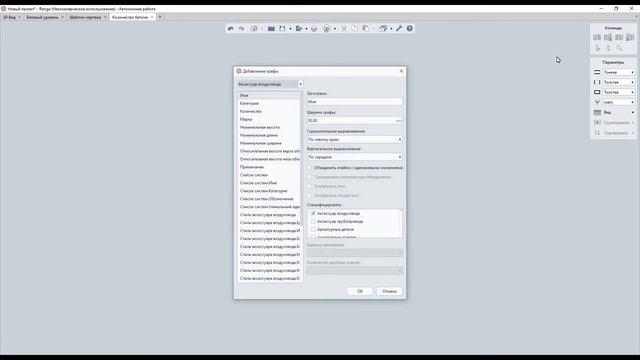
Task: Add a new tab with the plus button
Action: click(160, 17)
